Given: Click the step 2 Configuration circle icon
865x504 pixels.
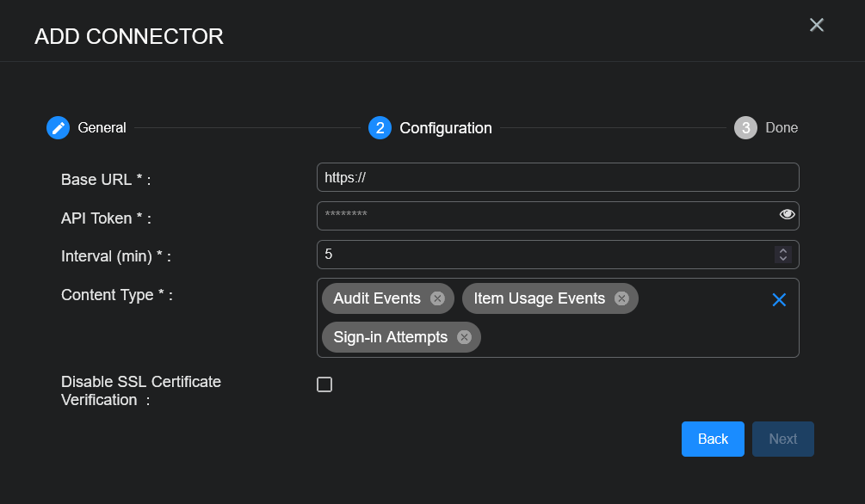Looking at the screenshot, I should coord(380,128).
